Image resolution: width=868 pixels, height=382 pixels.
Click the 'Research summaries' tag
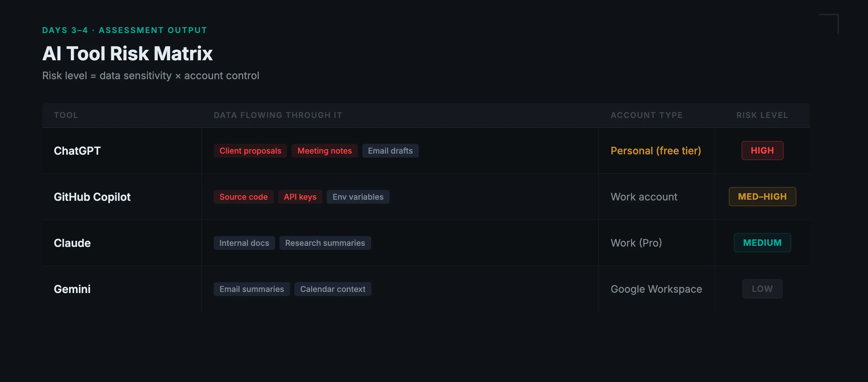(325, 243)
